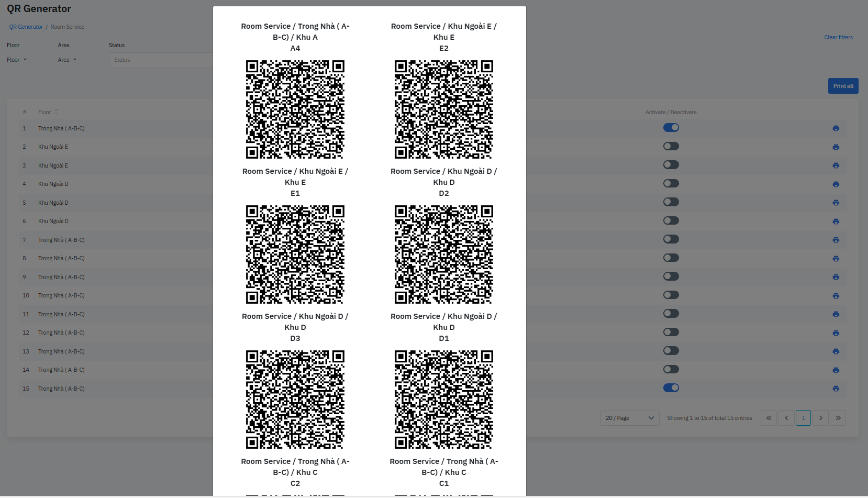868x498 pixels.
Task: Print QR code for row 14
Action: [x=836, y=370]
